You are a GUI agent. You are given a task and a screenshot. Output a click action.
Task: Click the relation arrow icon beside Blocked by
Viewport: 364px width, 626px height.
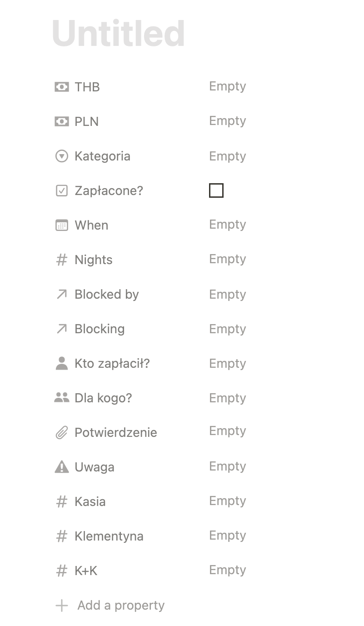click(61, 294)
